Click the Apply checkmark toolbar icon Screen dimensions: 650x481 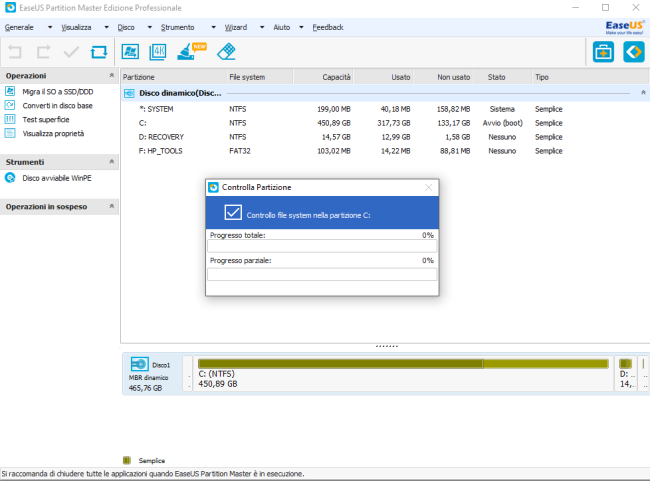coord(71,52)
